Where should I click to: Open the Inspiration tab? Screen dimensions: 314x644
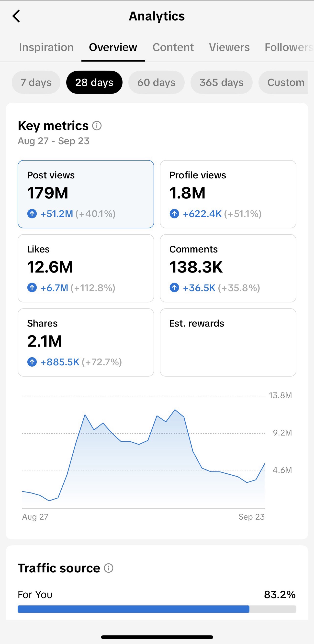click(x=46, y=47)
